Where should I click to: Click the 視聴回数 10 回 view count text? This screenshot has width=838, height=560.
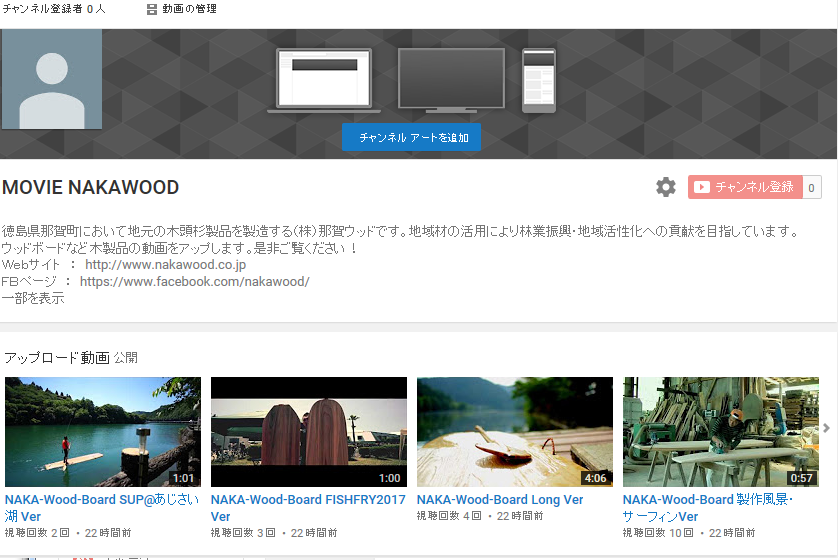tap(658, 533)
